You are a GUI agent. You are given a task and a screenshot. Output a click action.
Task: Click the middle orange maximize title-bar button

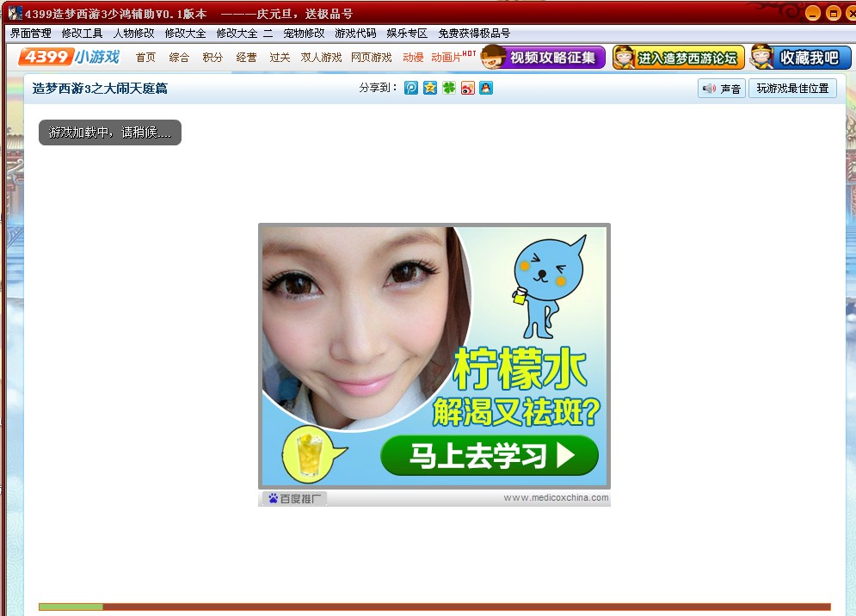pos(833,13)
